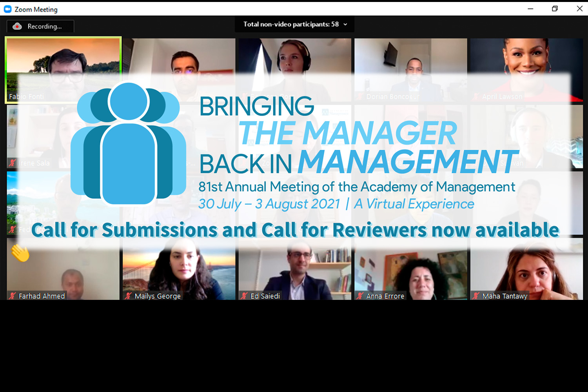Viewport: 588px width, 392px height.
Task: Click the "Fabio Fonti" name label
Action: click(26, 96)
